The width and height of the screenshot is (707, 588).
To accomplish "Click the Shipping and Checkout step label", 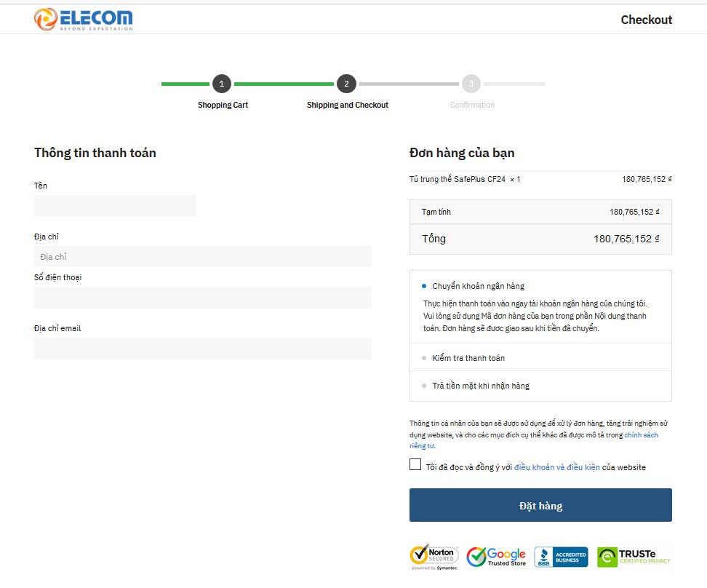I will click(347, 105).
